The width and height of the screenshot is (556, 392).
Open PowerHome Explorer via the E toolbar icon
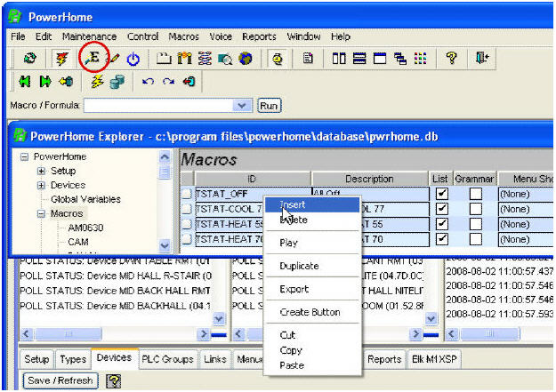(93, 57)
